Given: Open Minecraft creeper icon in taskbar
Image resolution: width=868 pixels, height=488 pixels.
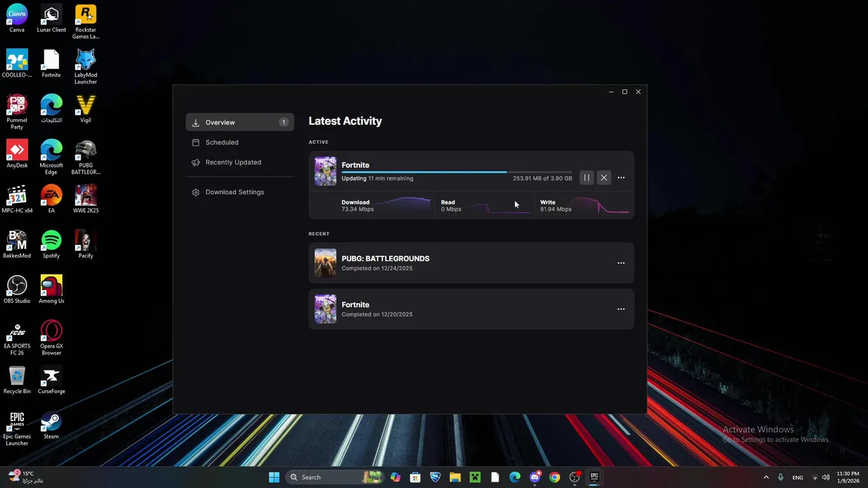Looking at the screenshot, I should pyautogui.click(x=475, y=477).
